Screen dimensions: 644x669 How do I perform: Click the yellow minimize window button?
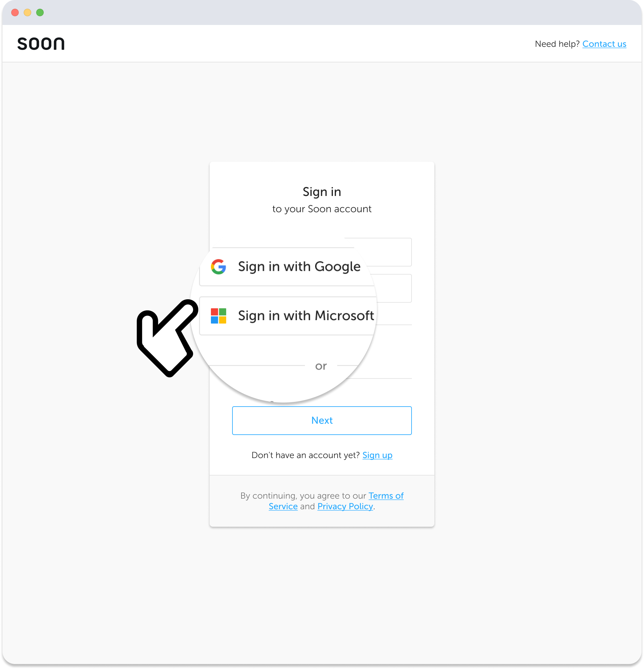pyautogui.click(x=28, y=12)
